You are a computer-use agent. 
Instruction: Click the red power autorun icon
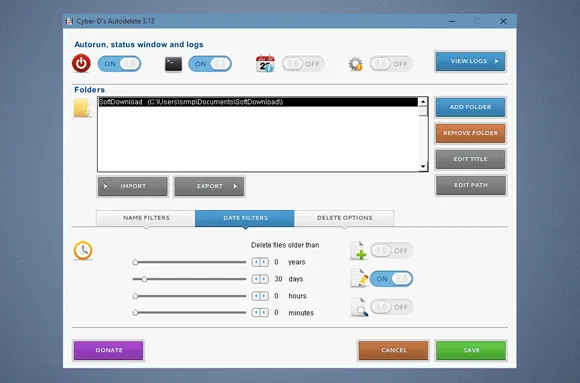(x=81, y=63)
